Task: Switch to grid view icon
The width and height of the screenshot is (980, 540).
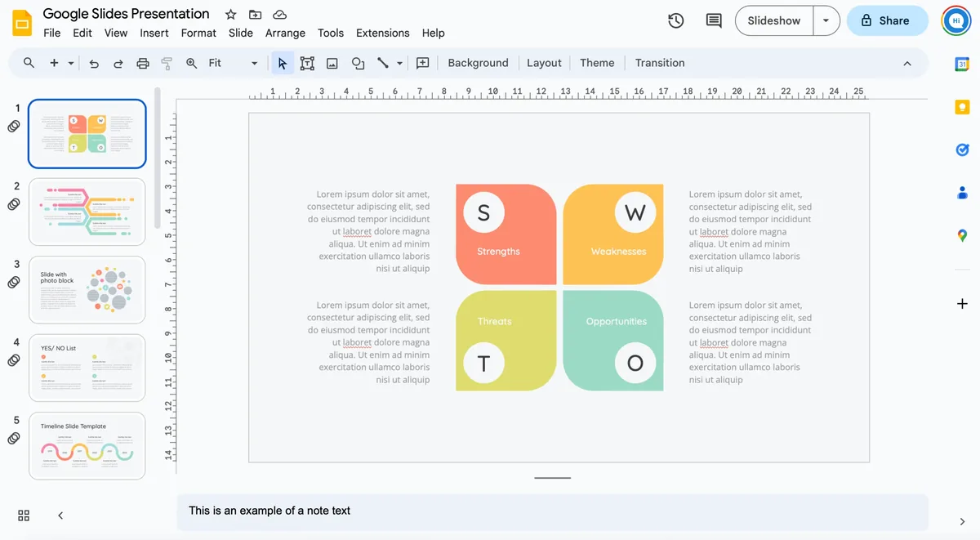Action: point(24,515)
